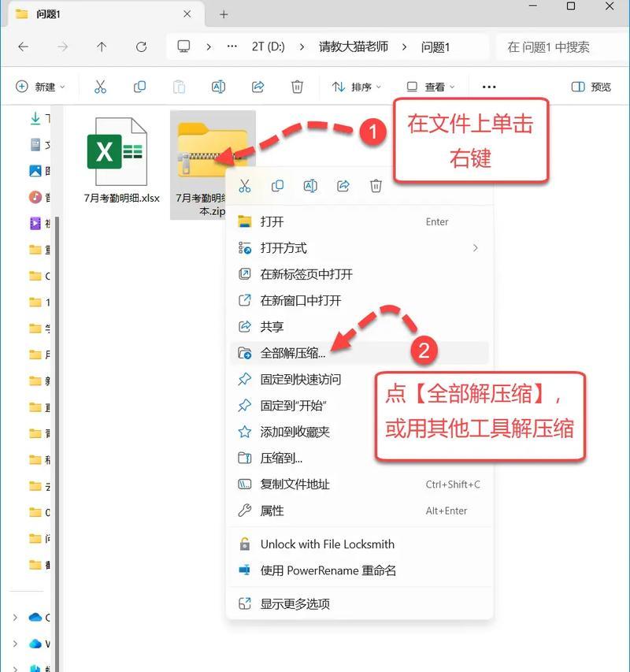
Task: Select the Share icon on the toolbar
Action: [258, 87]
